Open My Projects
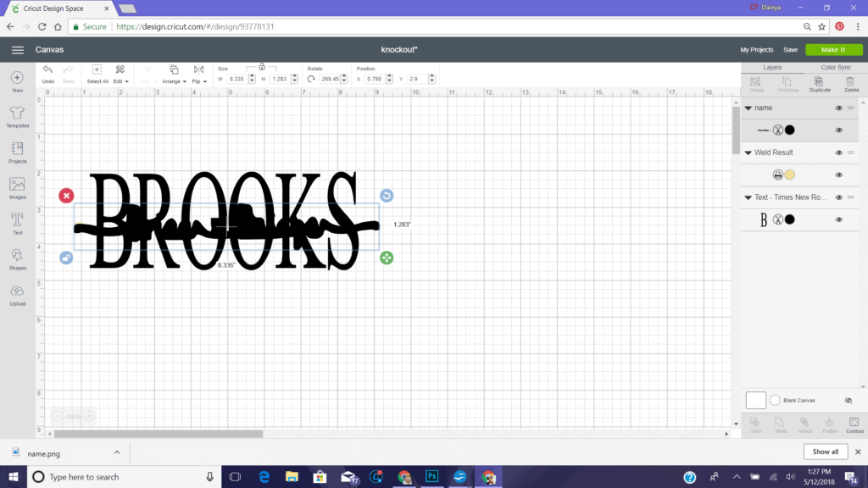Screen dimensions: 868x488 point(756,50)
